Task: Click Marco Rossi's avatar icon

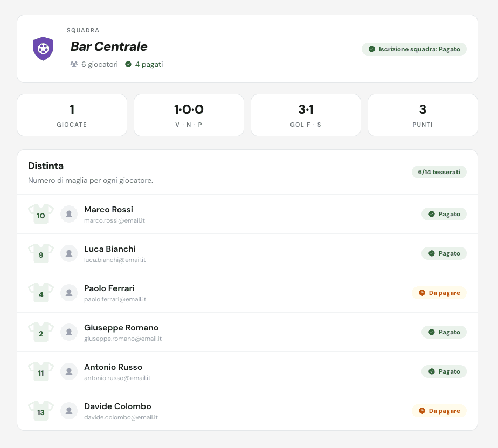Action: click(69, 214)
